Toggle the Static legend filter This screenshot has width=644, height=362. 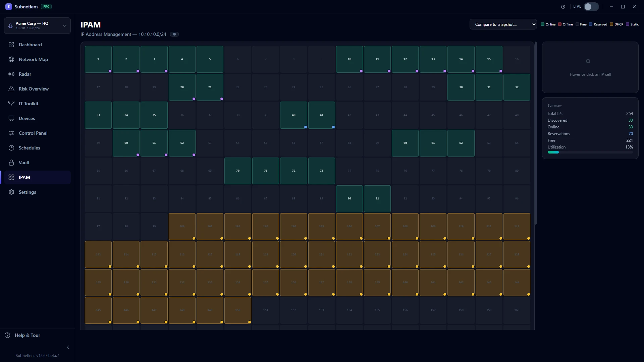point(632,24)
